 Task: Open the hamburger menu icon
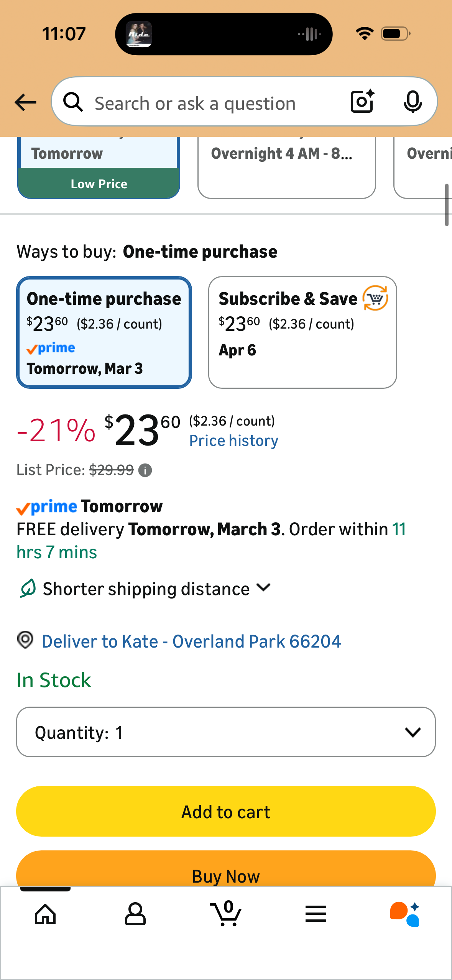point(316,914)
